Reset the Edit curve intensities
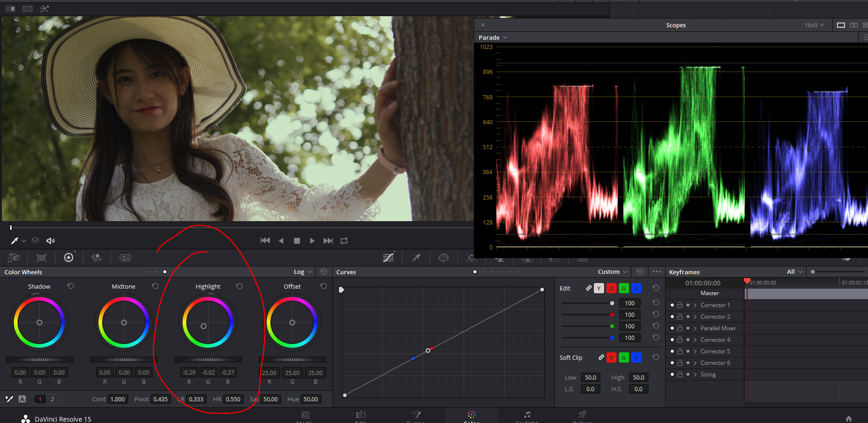 coord(656,288)
